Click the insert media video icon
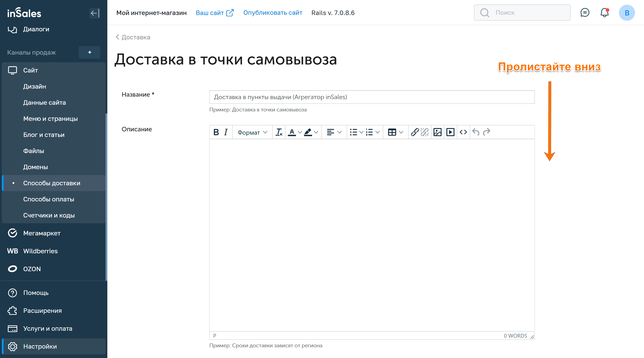The height and width of the screenshot is (358, 644). pyautogui.click(x=450, y=132)
